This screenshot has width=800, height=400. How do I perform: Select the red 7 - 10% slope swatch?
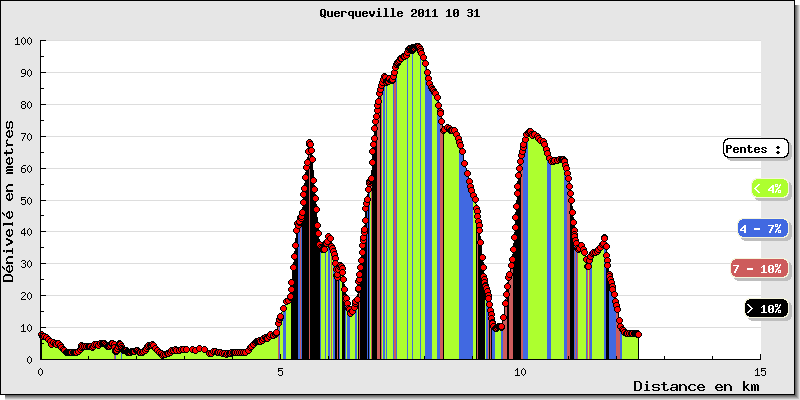coord(759,269)
